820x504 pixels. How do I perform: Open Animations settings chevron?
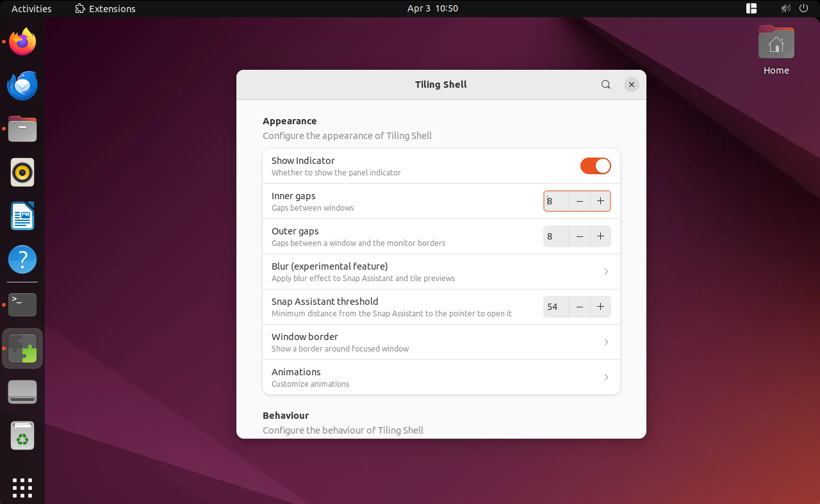pyautogui.click(x=606, y=377)
